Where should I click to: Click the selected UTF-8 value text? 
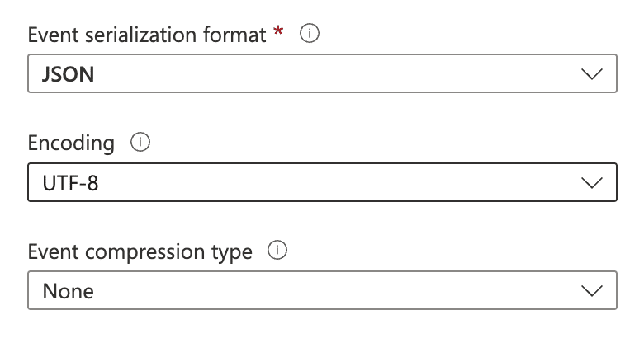(70, 183)
